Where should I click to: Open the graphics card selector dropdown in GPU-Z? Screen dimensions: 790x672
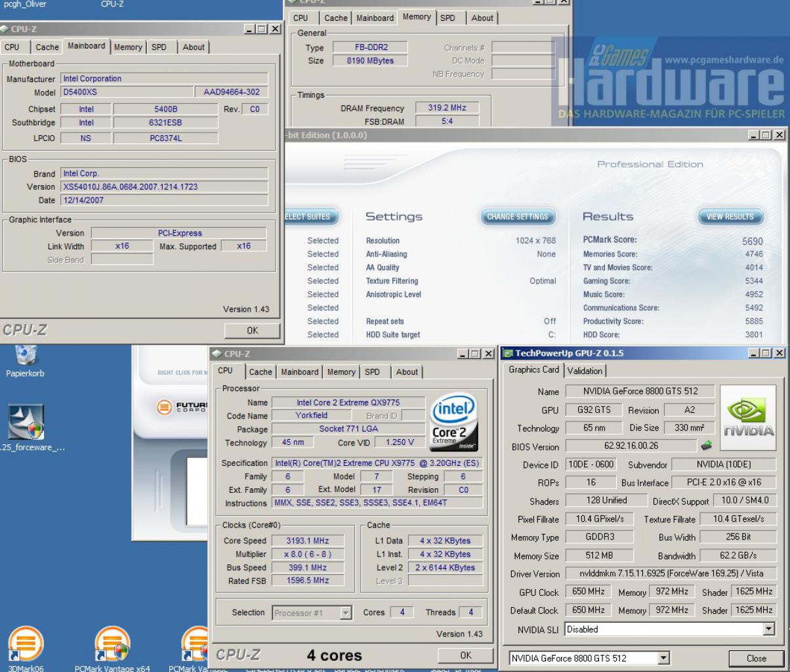pos(664,658)
